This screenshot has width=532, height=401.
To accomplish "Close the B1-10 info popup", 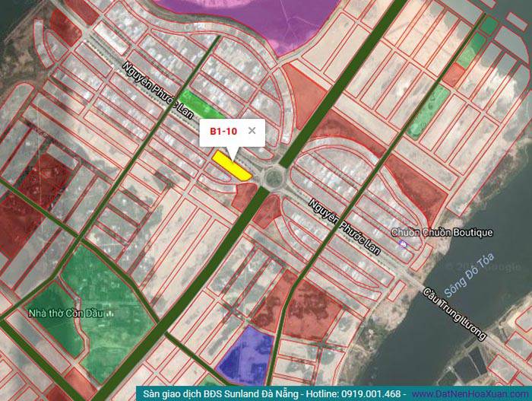I will (252, 131).
